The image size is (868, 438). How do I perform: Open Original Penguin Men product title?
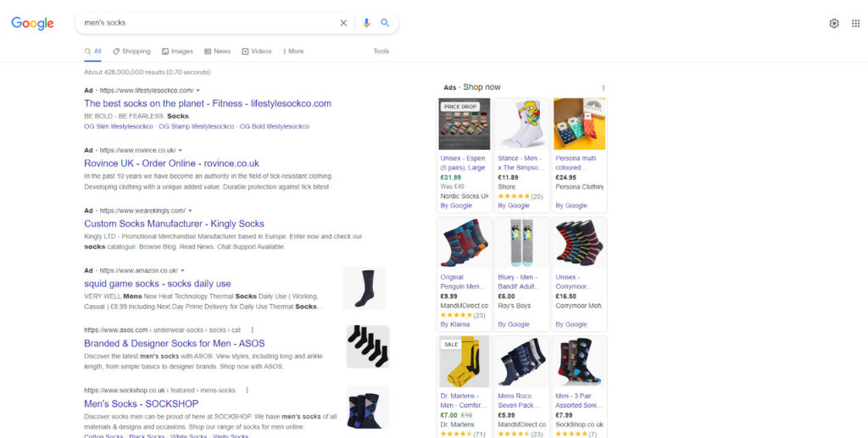(462, 282)
